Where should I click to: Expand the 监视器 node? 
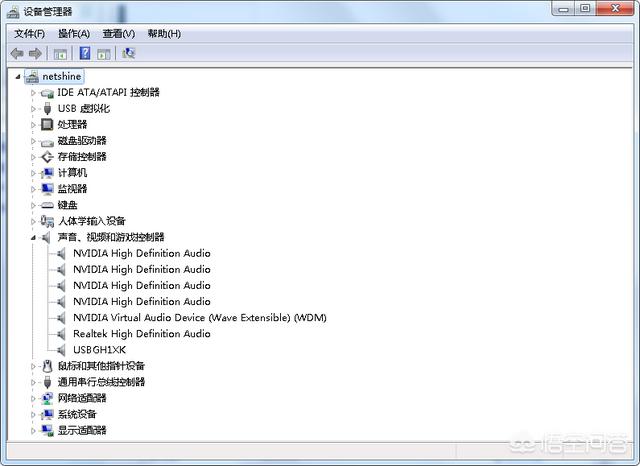click(33, 189)
